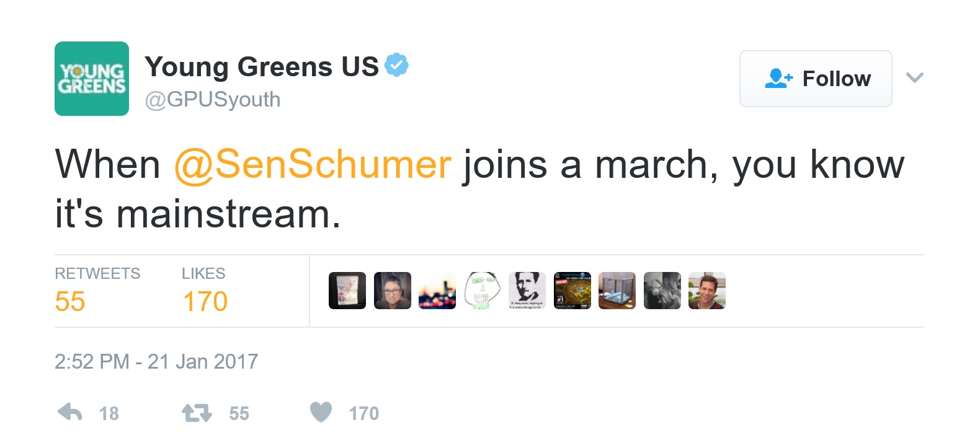The width and height of the screenshot is (980, 443).
Task: Open the blurred city lights avatar
Action: coord(437,291)
